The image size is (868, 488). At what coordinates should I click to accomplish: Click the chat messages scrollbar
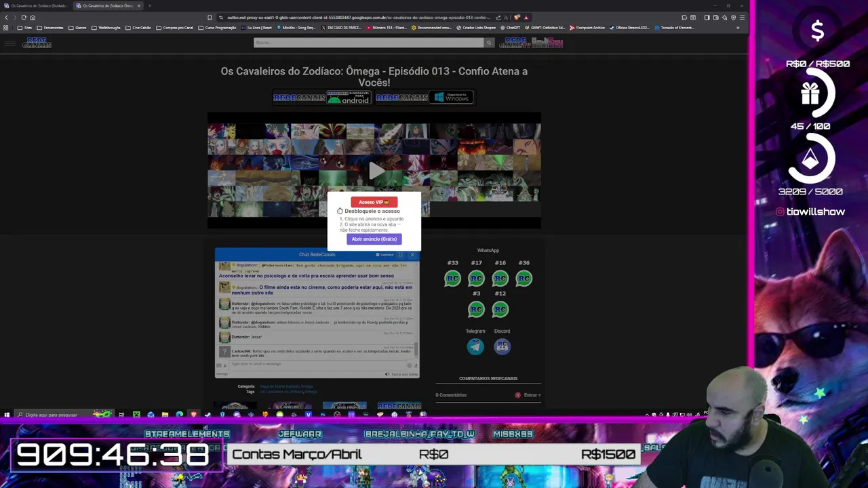point(416,349)
